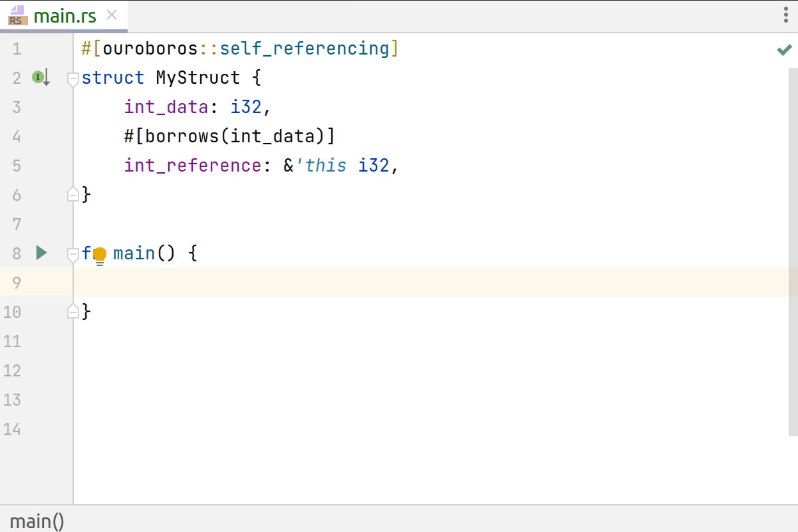
Task: Click the int_reference field name
Action: click(x=193, y=166)
